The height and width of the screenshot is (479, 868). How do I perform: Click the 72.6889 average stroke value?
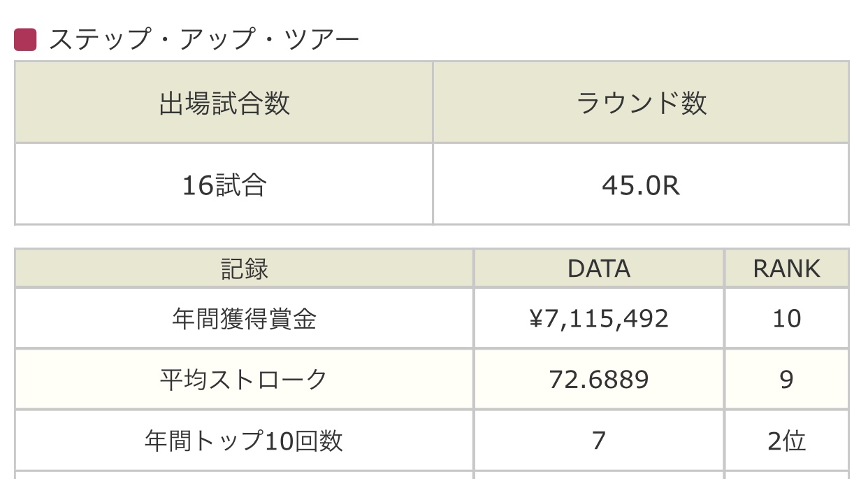[x=599, y=380]
